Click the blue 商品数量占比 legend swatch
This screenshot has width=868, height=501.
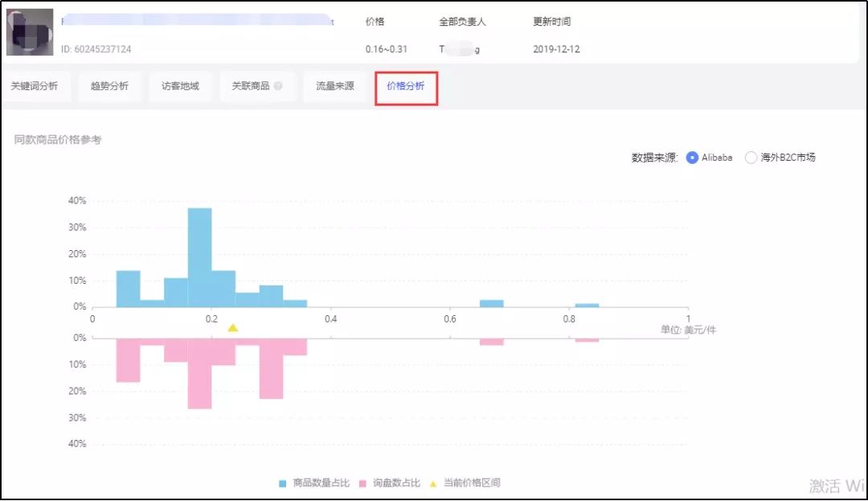[280, 483]
